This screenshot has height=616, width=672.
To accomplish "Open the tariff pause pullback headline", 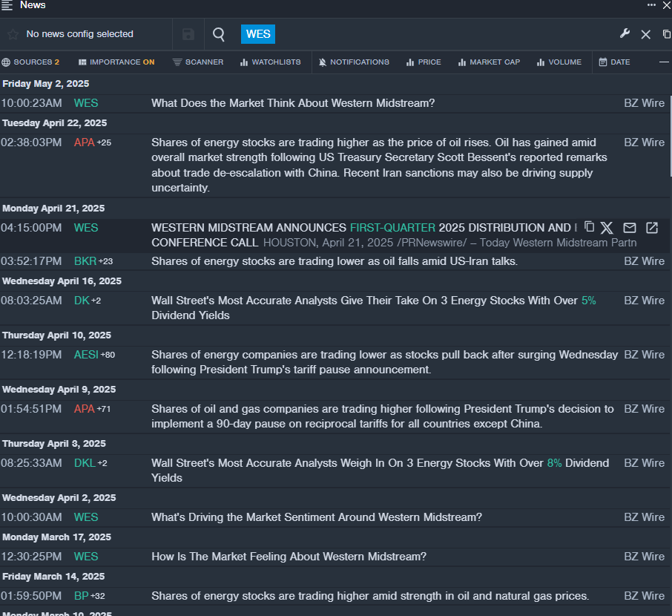I will [x=384, y=362].
